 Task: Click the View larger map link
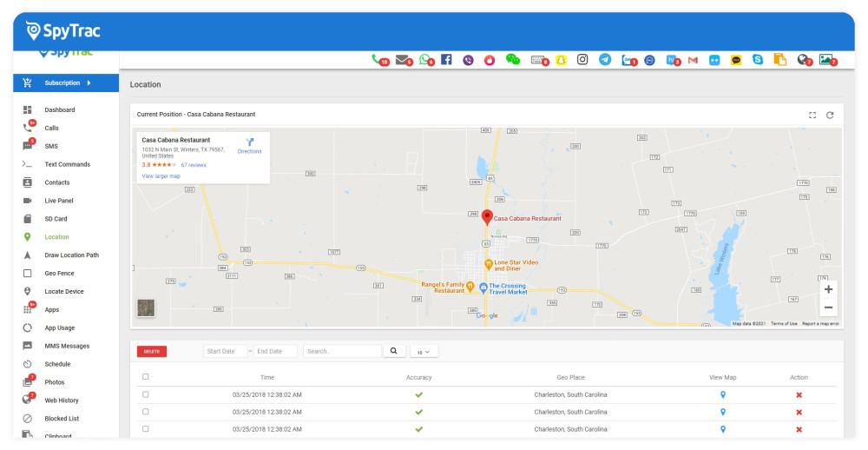(x=161, y=176)
